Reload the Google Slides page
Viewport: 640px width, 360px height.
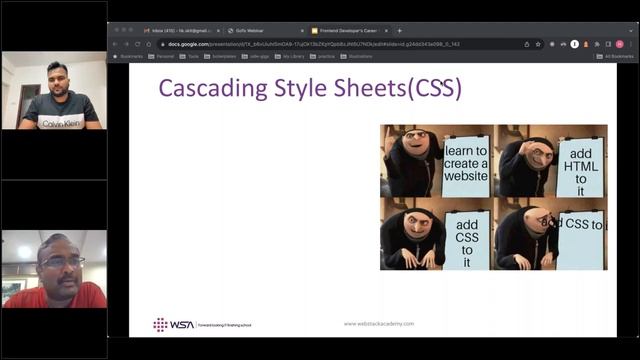[x=138, y=44]
